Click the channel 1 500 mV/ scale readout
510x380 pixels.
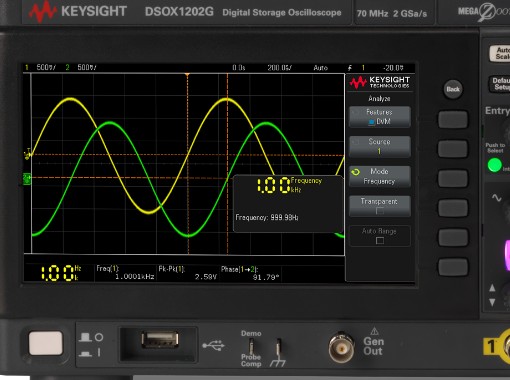pos(46,67)
